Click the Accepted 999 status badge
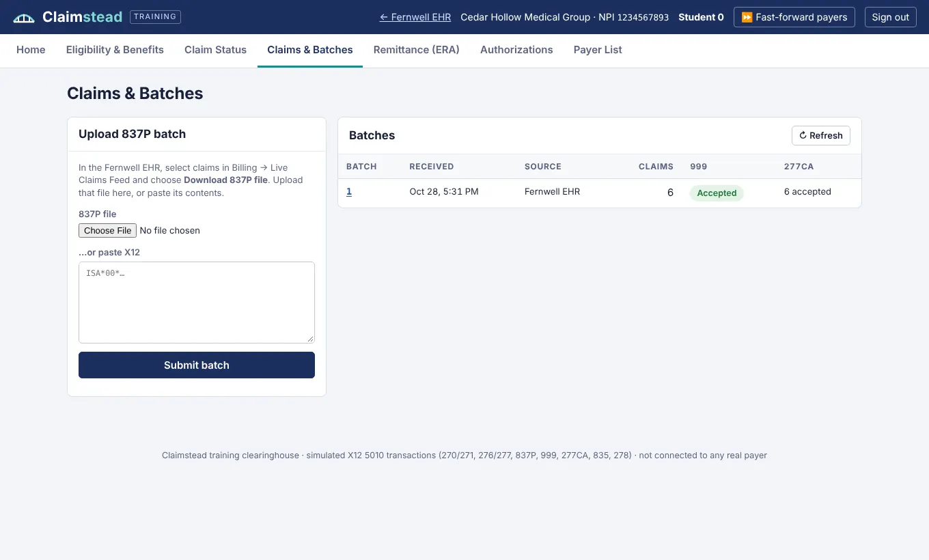 pyautogui.click(x=717, y=193)
